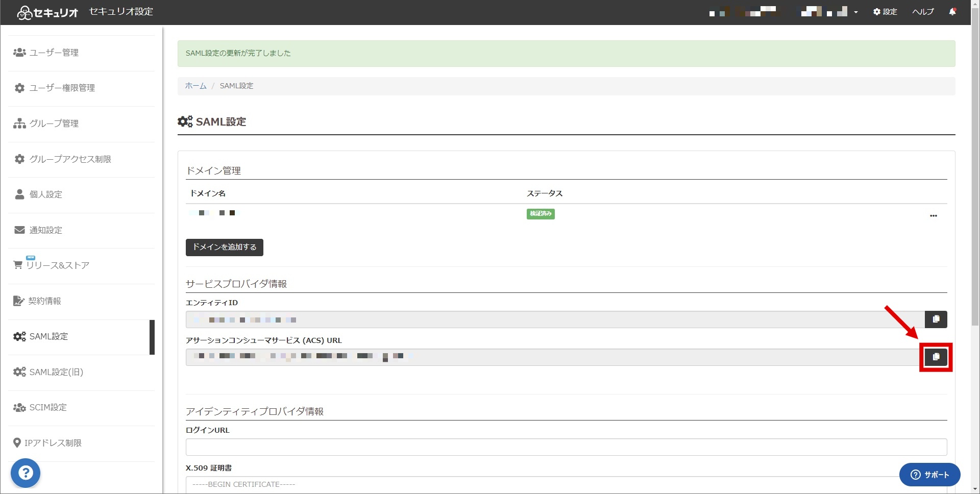The width and height of the screenshot is (980, 494).
Task: Click the ステータス column header
Action: pyautogui.click(x=545, y=193)
